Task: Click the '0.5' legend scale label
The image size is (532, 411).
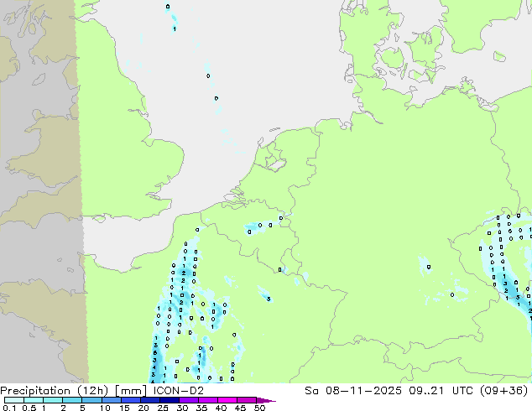Action: click(x=29, y=408)
